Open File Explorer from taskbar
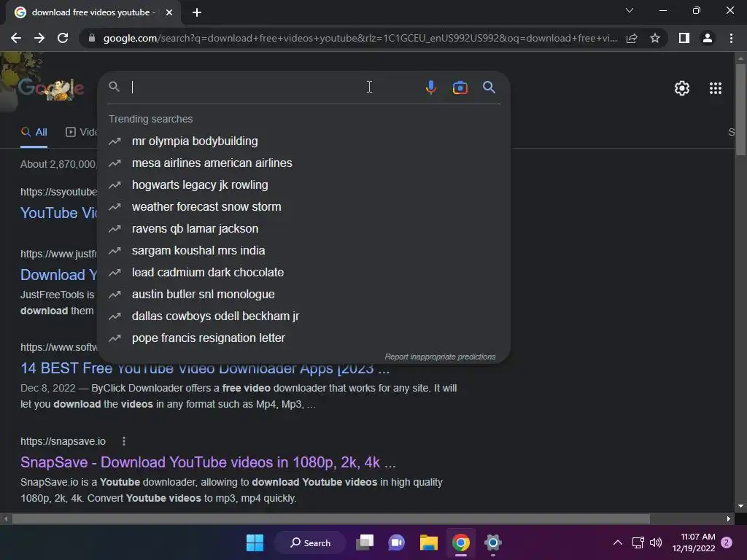The image size is (747, 560). [x=429, y=542]
